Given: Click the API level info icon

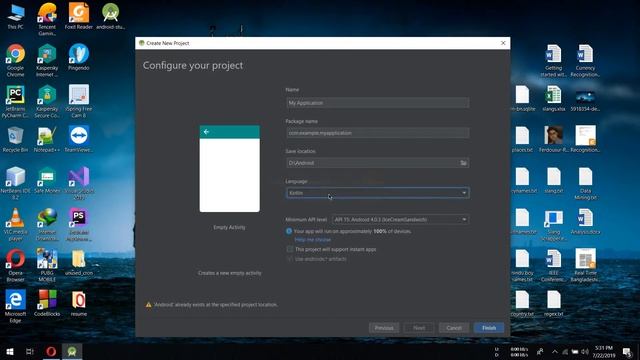Looking at the screenshot, I should pyautogui.click(x=289, y=231).
